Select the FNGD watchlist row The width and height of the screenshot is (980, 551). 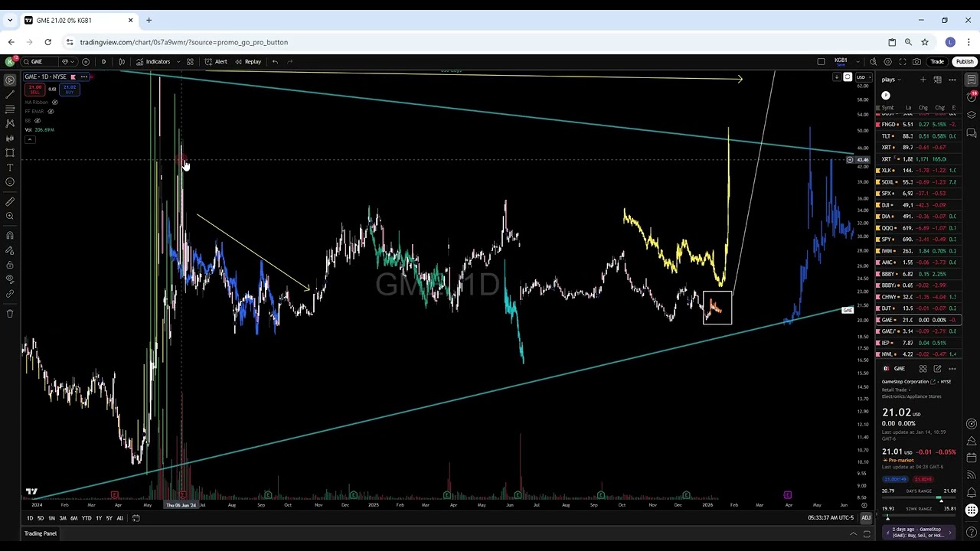coord(917,125)
